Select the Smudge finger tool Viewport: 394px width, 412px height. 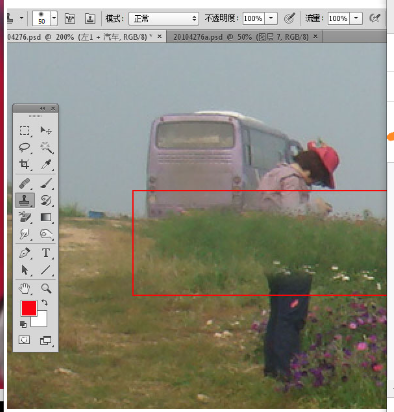[x=25, y=234]
